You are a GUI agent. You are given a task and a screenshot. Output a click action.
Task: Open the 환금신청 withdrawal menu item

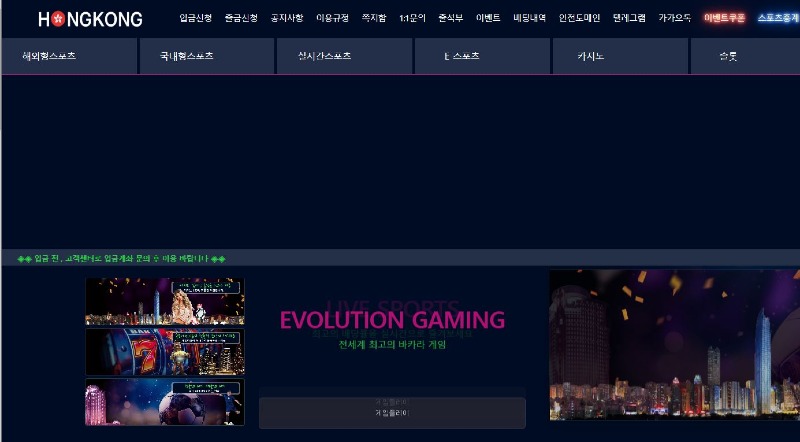pyautogui.click(x=241, y=18)
